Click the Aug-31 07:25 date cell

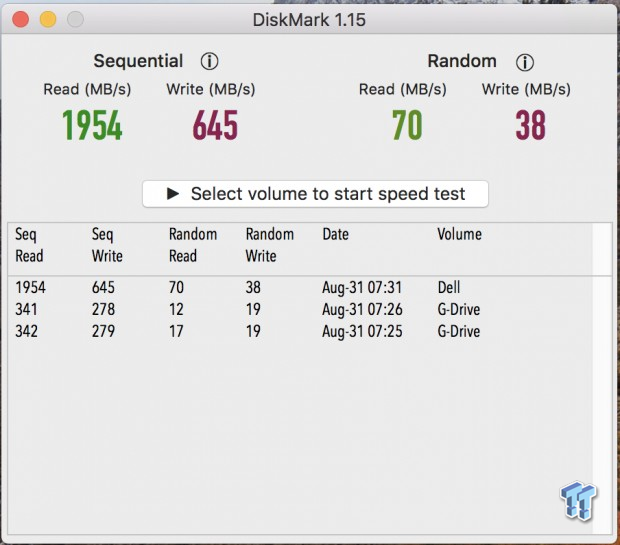[362, 331]
